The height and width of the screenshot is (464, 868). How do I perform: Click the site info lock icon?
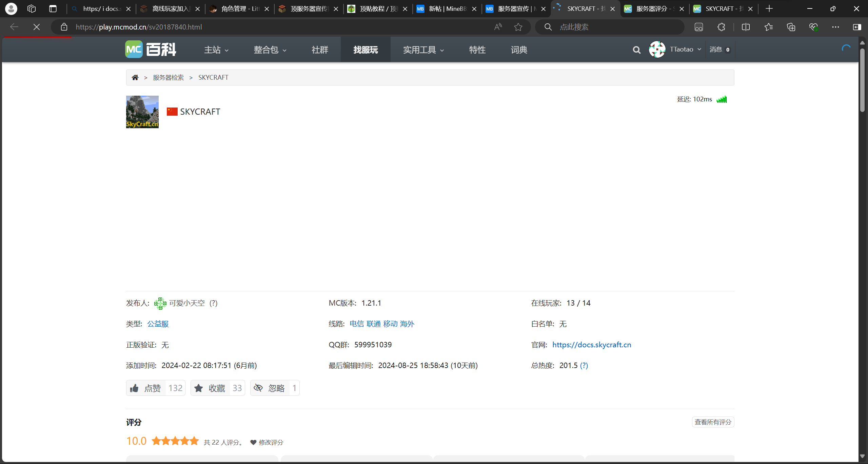pos(64,27)
